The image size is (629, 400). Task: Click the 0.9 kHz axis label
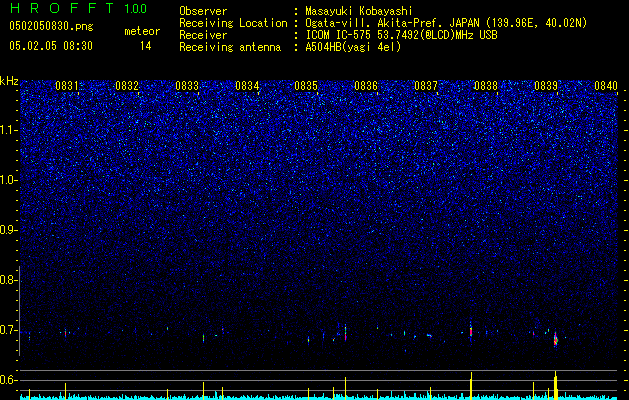click(x=8, y=230)
